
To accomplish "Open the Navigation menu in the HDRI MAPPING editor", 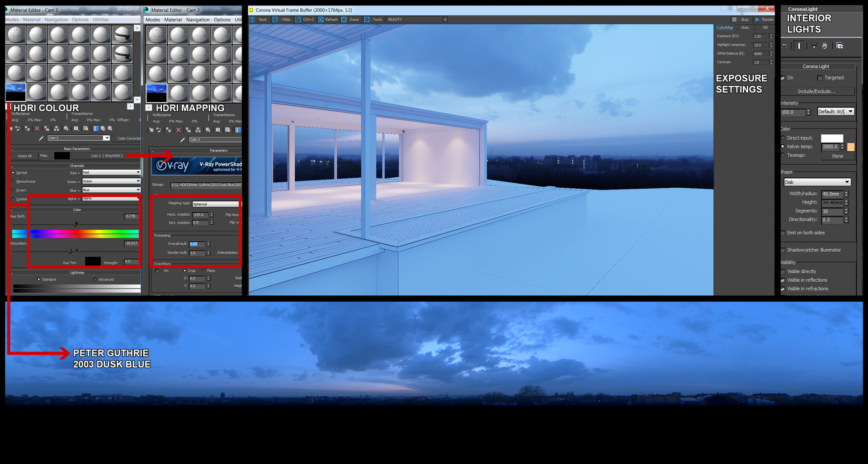I will [x=198, y=20].
